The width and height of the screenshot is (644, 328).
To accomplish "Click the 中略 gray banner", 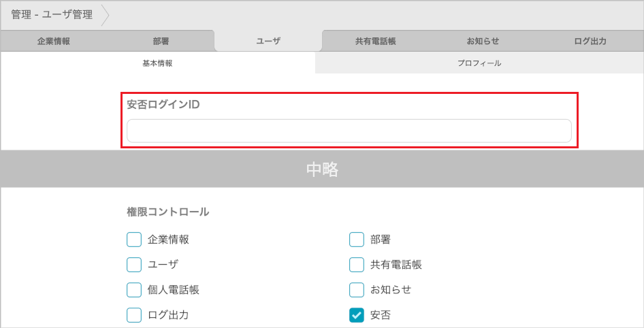I will (x=322, y=169).
